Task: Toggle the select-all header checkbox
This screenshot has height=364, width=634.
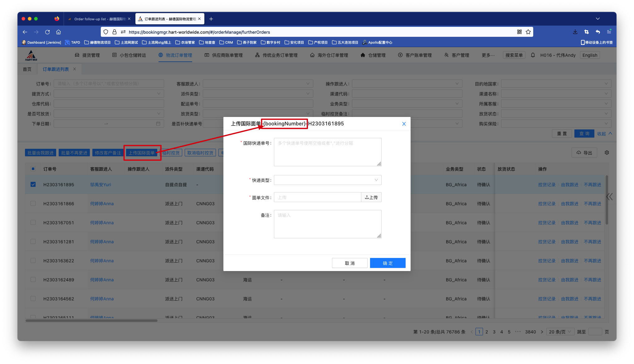Action: tap(33, 169)
